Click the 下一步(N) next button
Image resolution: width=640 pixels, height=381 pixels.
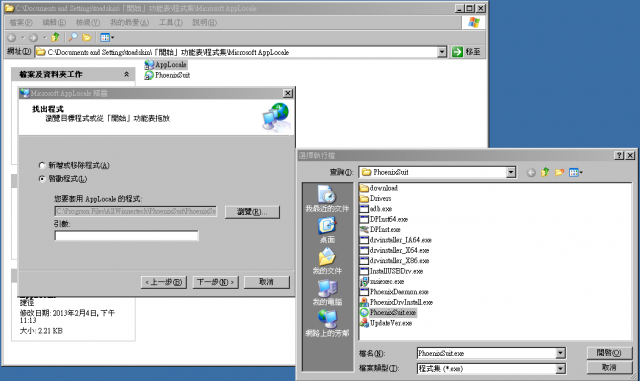click(x=216, y=282)
